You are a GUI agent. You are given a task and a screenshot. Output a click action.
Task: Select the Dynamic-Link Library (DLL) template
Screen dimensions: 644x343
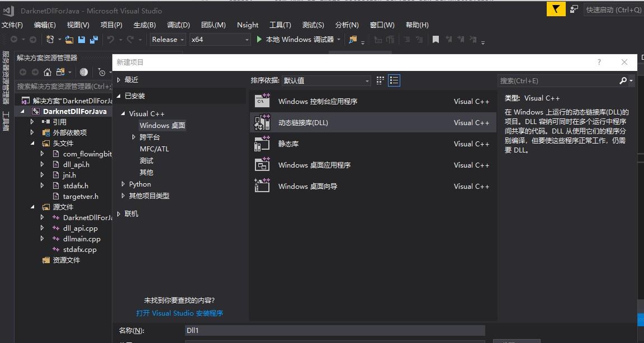(372, 123)
